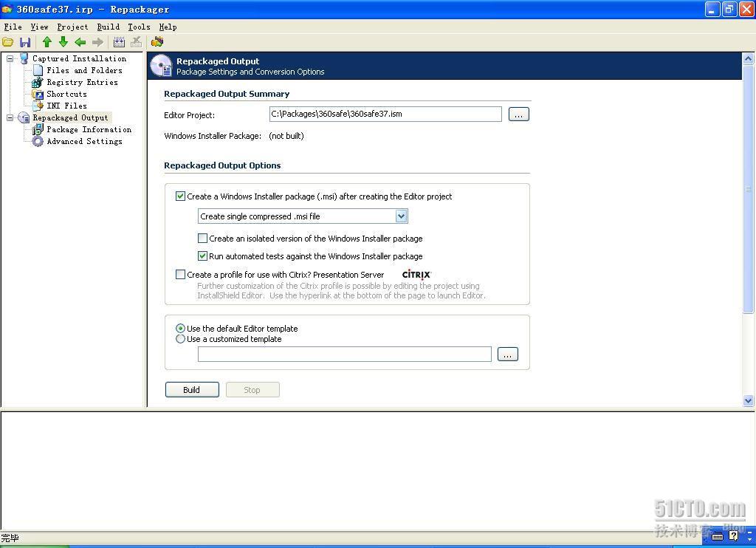The image size is (756, 548).
Task: Click the open folder toolbar icon
Action: [8, 42]
